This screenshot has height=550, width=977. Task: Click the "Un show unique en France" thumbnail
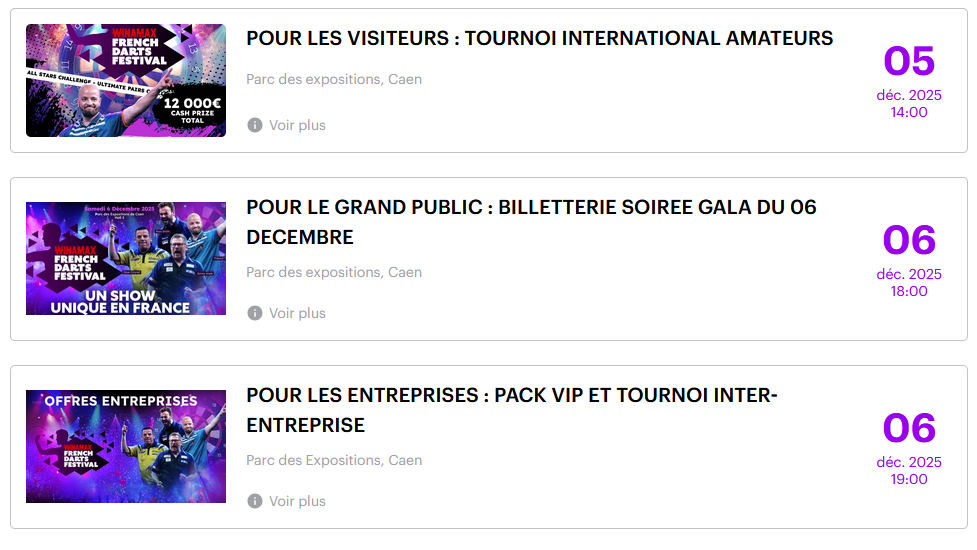(x=126, y=259)
